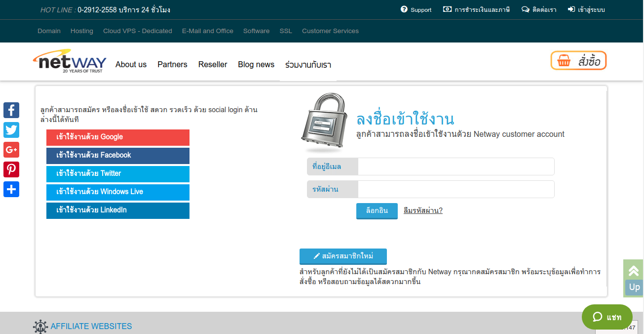Sign in with Google button
The height and width of the screenshot is (334, 644).
(x=118, y=137)
